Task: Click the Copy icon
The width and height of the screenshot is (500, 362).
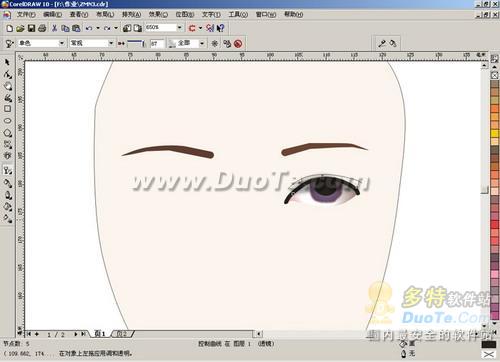Action: (65, 28)
